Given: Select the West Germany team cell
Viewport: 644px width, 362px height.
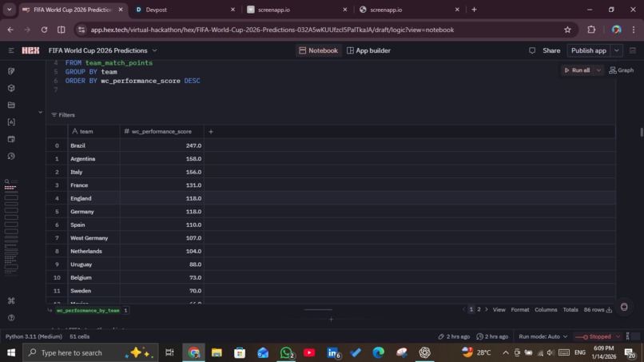Looking at the screenshot, I should point(93,238).
